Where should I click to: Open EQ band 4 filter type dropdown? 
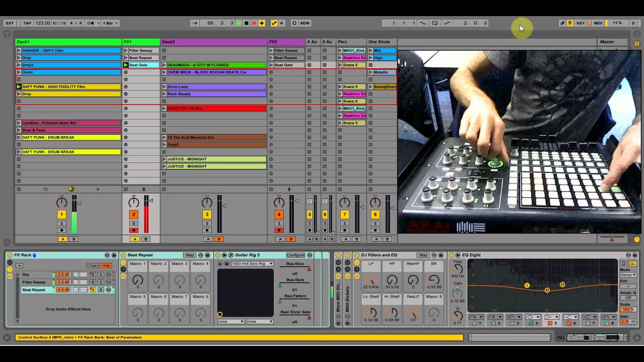[533, 317]
